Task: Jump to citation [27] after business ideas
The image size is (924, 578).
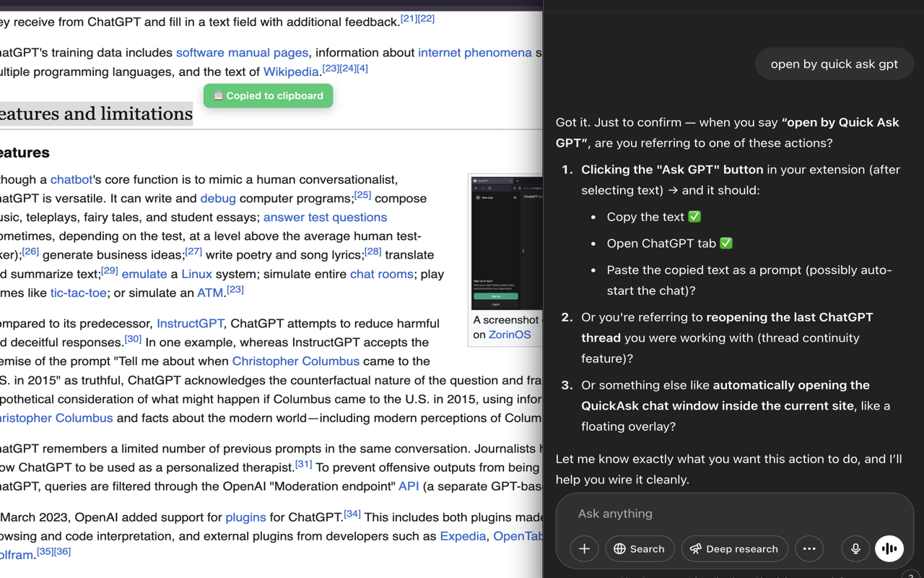Action: [x=193, y=251]
